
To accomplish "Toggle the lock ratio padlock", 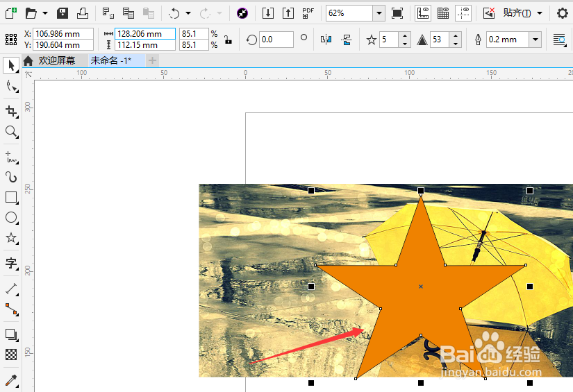I will 228,40.
